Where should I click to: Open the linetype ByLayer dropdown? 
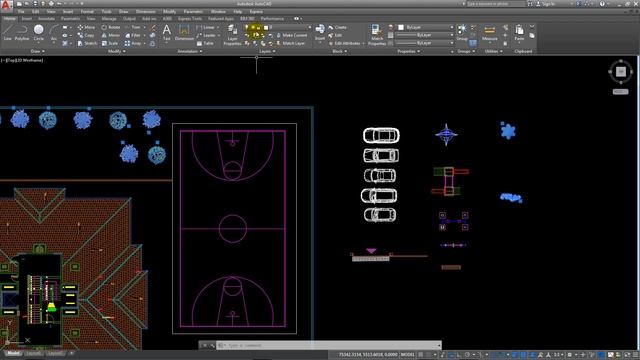point(426,43)
